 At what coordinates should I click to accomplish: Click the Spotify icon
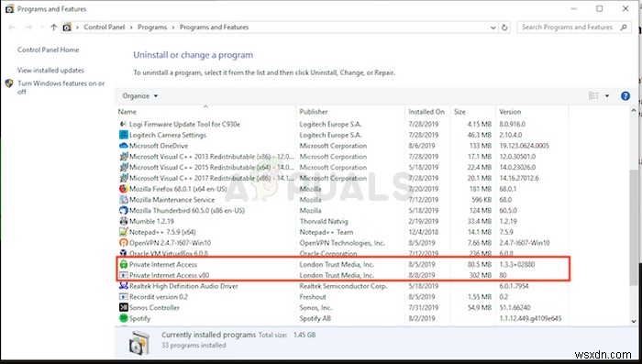123,318
